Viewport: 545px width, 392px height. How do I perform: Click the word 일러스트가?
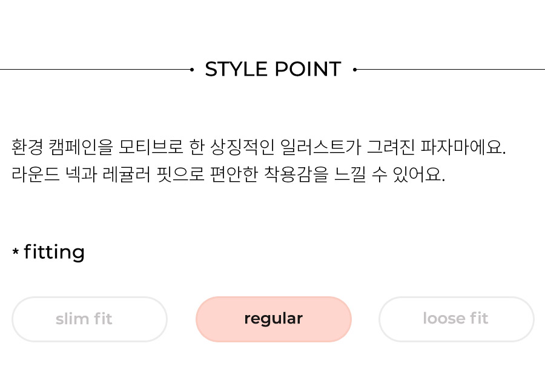click(321, 147)
